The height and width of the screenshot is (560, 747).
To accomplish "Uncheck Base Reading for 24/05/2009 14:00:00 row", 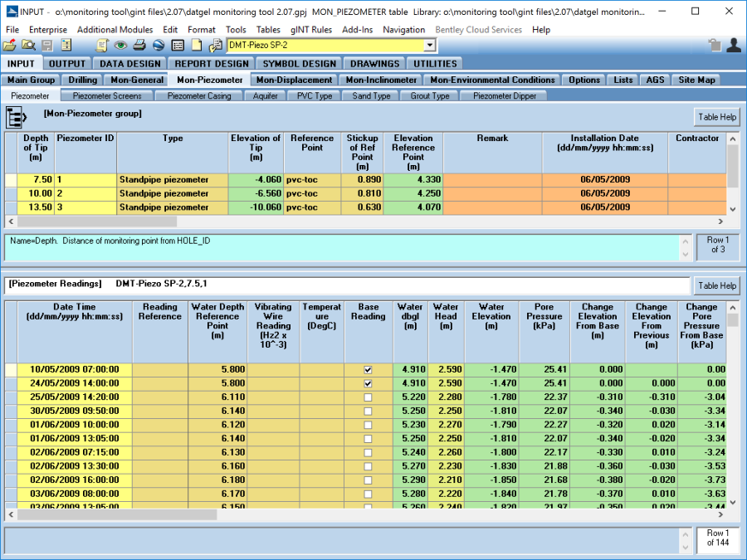I will [x=368, y=384].
